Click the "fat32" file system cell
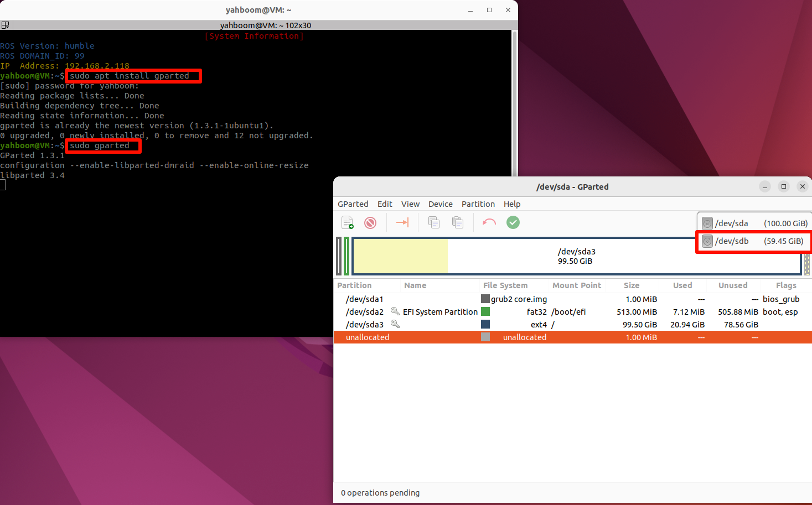Viewport: 812px width, 505px height. point(536,312)
